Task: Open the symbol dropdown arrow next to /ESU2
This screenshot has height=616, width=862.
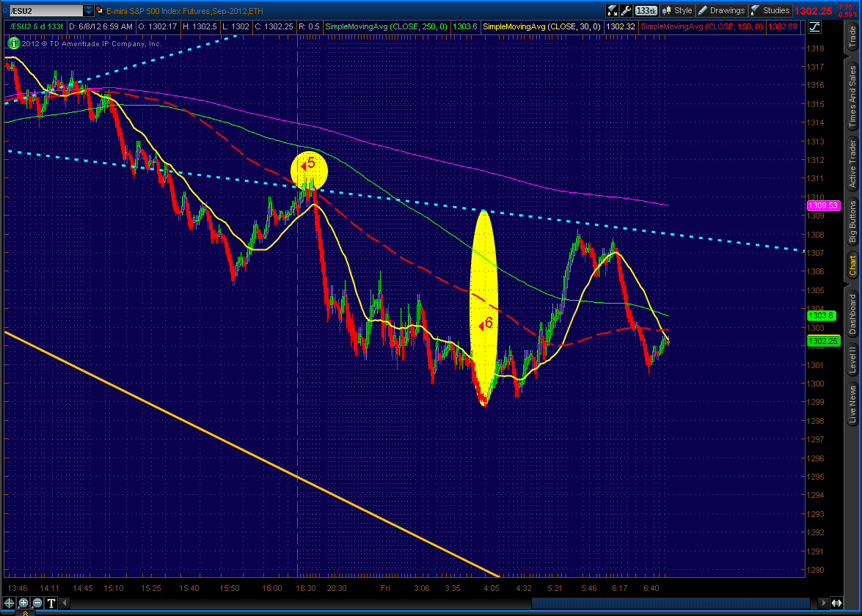Action: click(89, 10)
